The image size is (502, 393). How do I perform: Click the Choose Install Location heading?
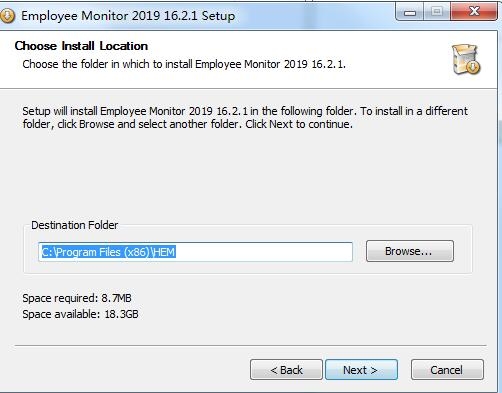click(x=81, y=46)
